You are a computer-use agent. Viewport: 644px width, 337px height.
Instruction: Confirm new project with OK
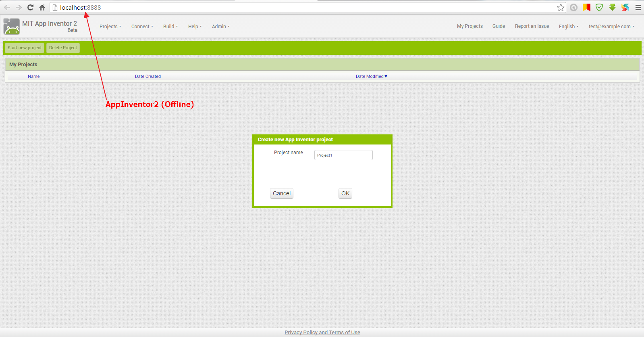click(x=345, y=193)
